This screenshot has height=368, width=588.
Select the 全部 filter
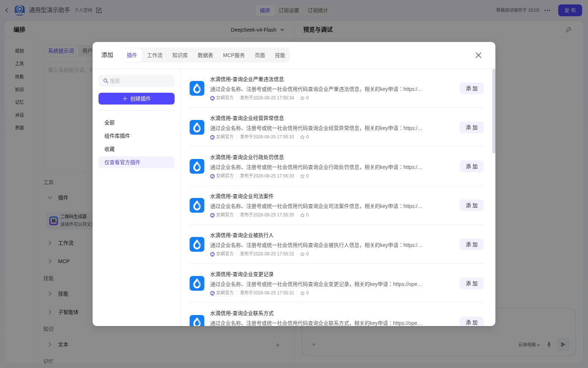click(136, 123)
